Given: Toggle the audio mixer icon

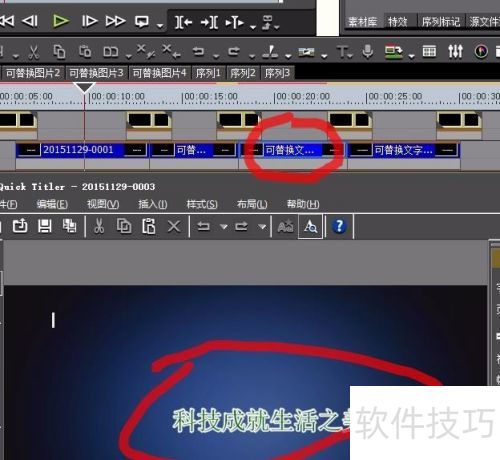Looking at the screenshot, I should coord(455,51).
